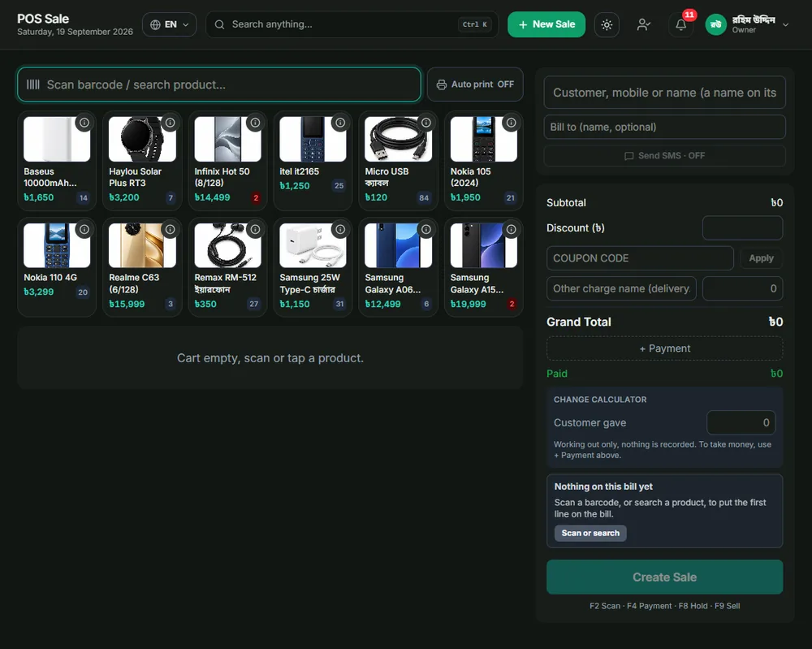The width and height of the screenshot is (812, 649).
Task: Click stock count 84 on Micro USB card
Action: click(424, 198)
